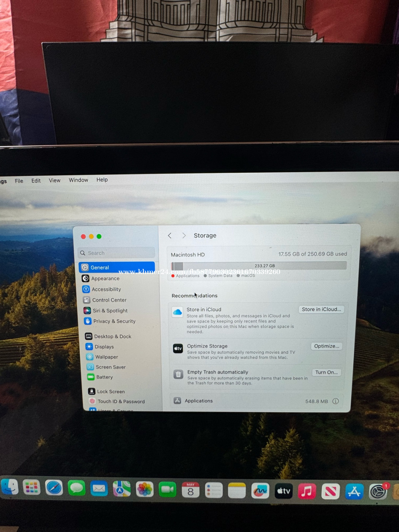Select General in the settings sidebar
Image resolution: width=399 pixels, height=532 pixels.
pyautogui.click(x=117, y=268)
